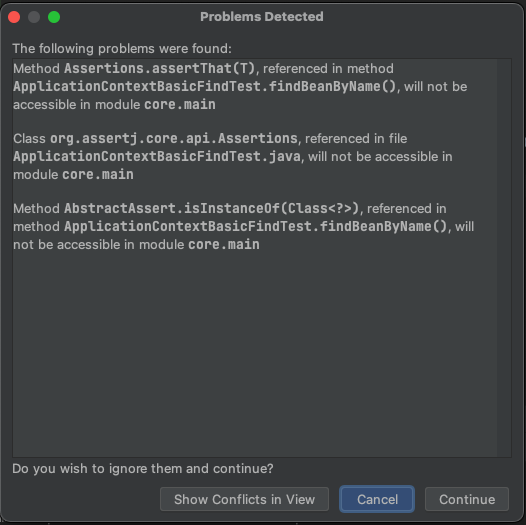Click the ApplicationContextBasicFindTest.java file name

(x=157, y=157)
